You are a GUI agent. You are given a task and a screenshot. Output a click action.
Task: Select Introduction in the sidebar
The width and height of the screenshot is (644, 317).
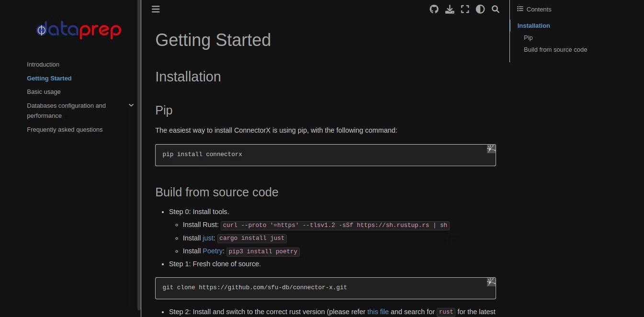pos(43,64)
